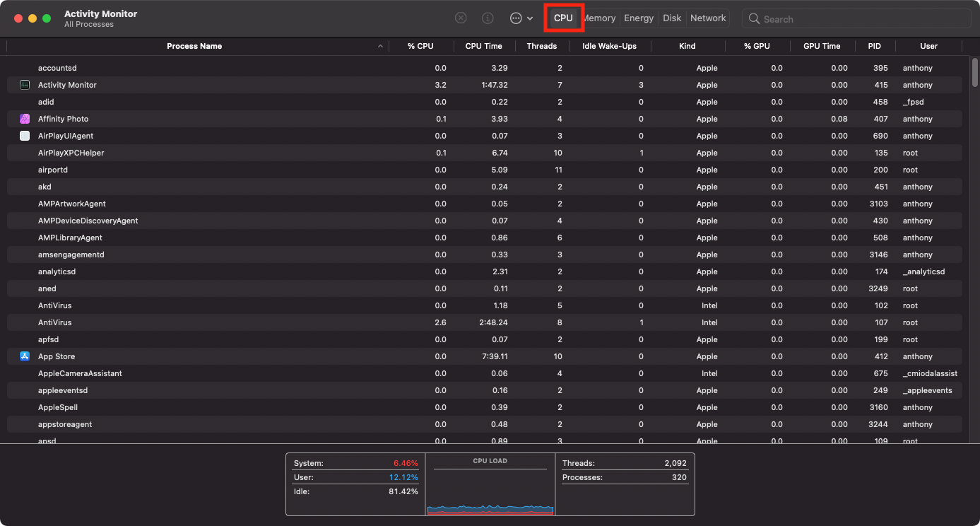Click CPU Time value 7:39.11
980x526 pixels.
[x=495, y=356]
